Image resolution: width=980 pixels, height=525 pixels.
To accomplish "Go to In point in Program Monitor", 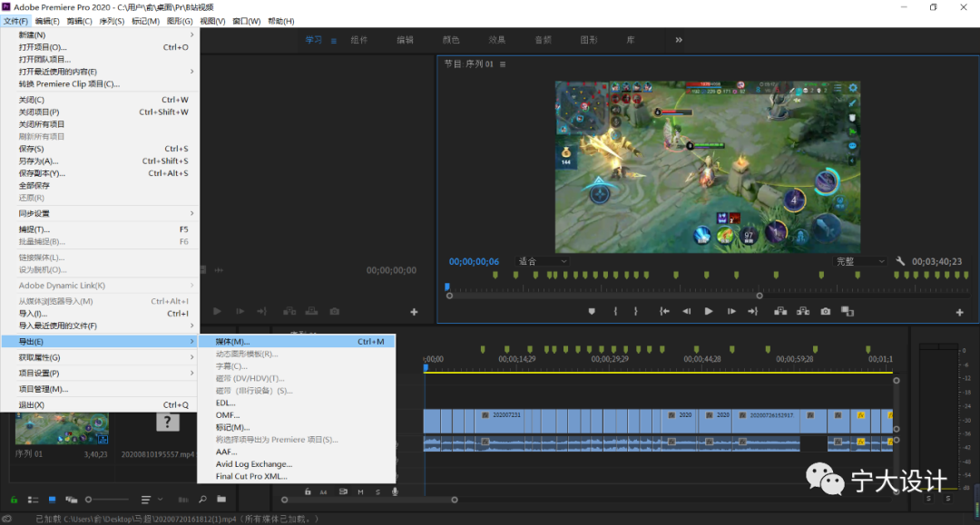I will point(664,312).
